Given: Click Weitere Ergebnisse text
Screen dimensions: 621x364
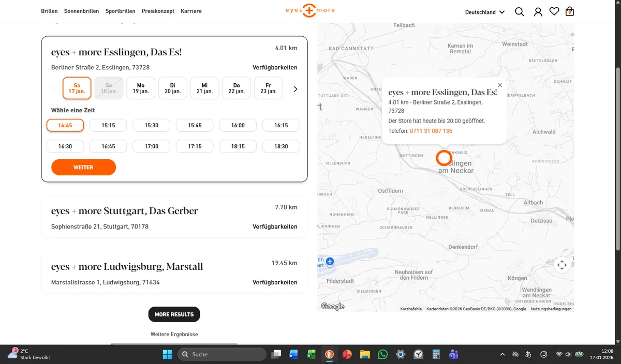Looking at the screenshot, I should click(174, 334).
